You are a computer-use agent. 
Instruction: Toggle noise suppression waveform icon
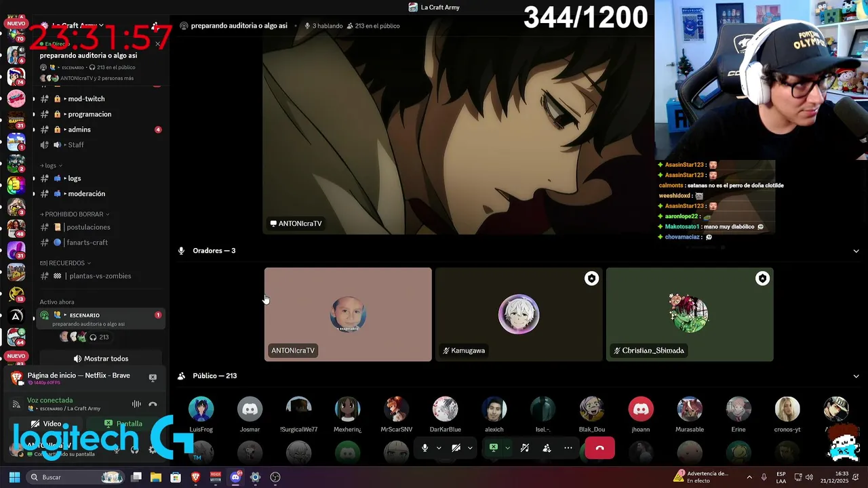click(x=136, y=404)
